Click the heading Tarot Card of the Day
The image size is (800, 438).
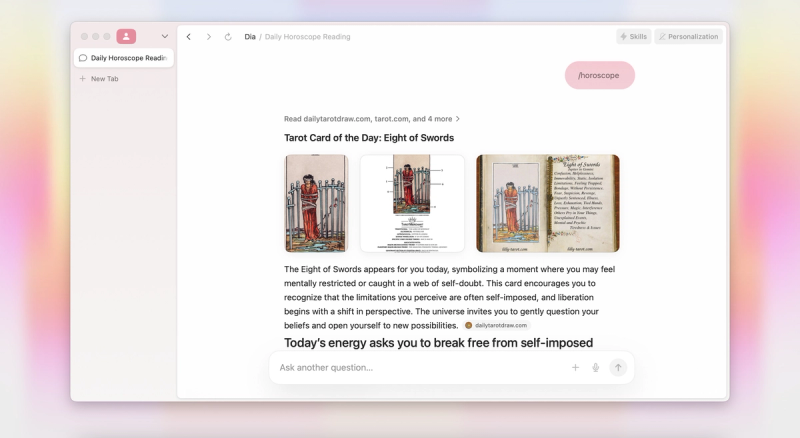[x=369, y=138]
